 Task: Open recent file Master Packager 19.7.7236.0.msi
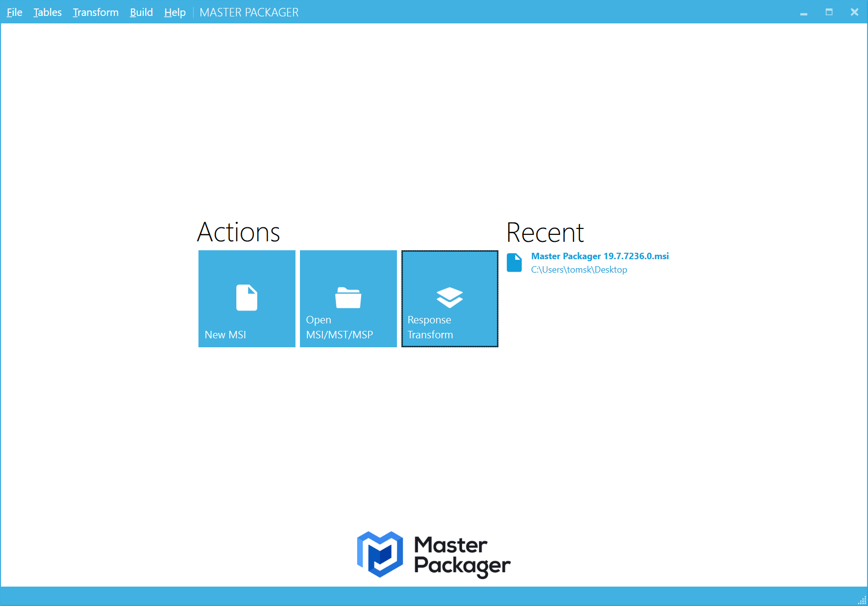[x=599, y=256]
